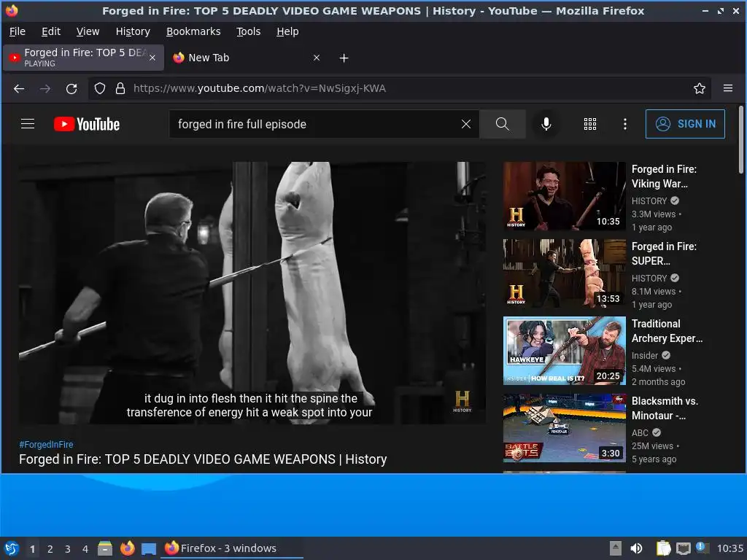Click the URL address bar
The height and width of the screenshot is (560, 747).
tap(400, 88)
